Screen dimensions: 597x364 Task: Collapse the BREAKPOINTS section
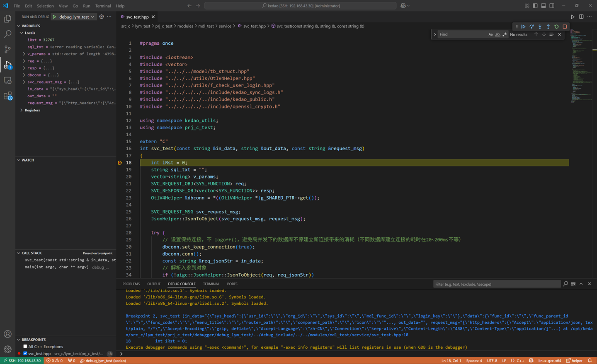pyautogui.click(x=19, y=340)
